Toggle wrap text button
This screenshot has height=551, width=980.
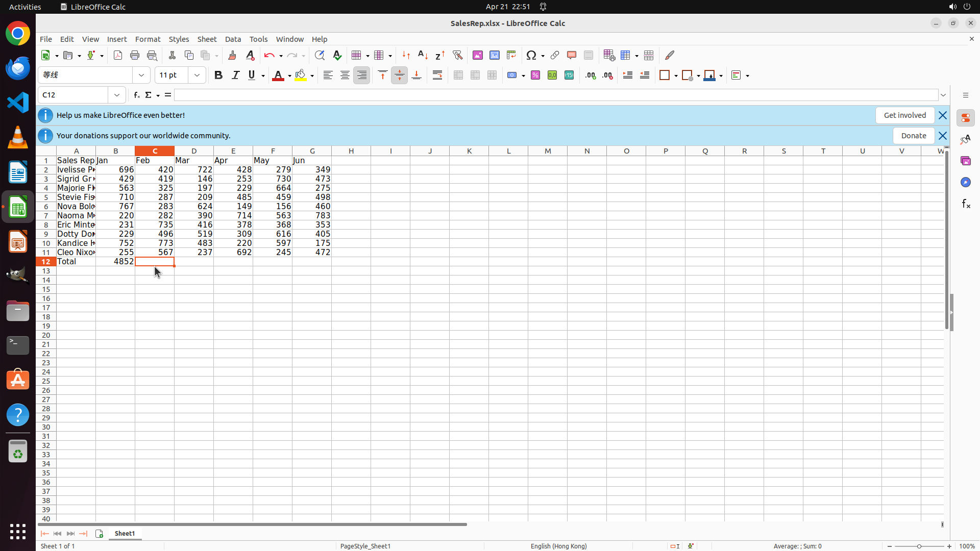click(437, 76)
